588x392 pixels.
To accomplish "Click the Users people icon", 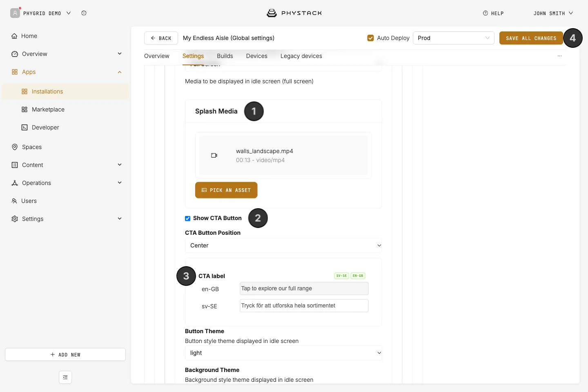I will click(x=14, y=201).
